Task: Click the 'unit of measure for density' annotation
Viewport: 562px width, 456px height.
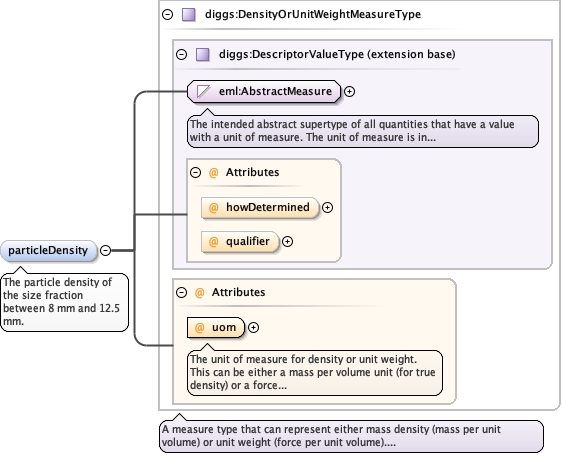Action: tap(315, 372)
